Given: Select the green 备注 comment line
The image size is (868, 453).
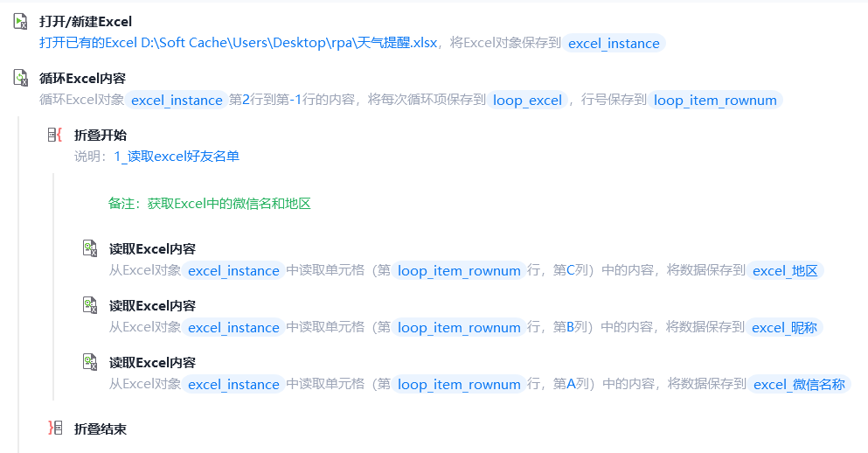Looking at the screenshot, I should coord(209,203).
